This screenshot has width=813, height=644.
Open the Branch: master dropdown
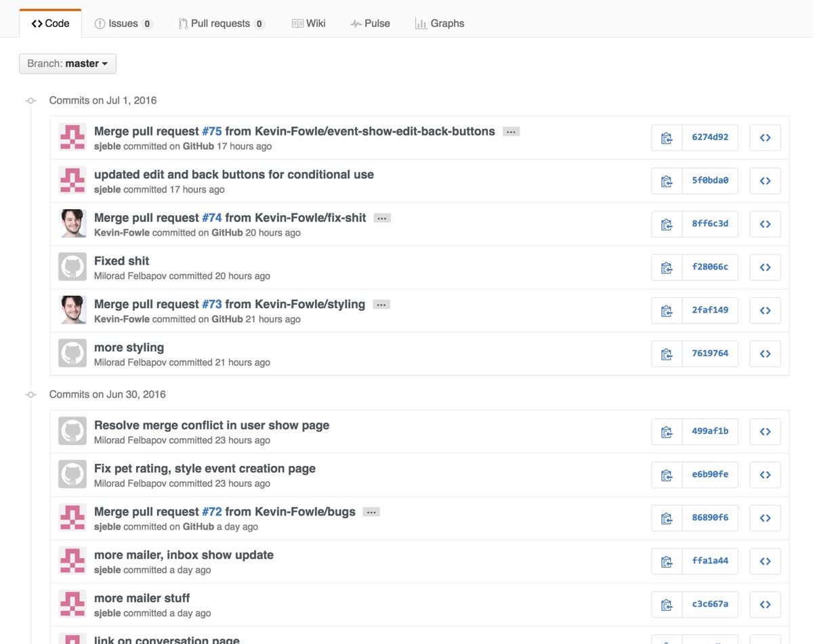click(x=68, y=64)
